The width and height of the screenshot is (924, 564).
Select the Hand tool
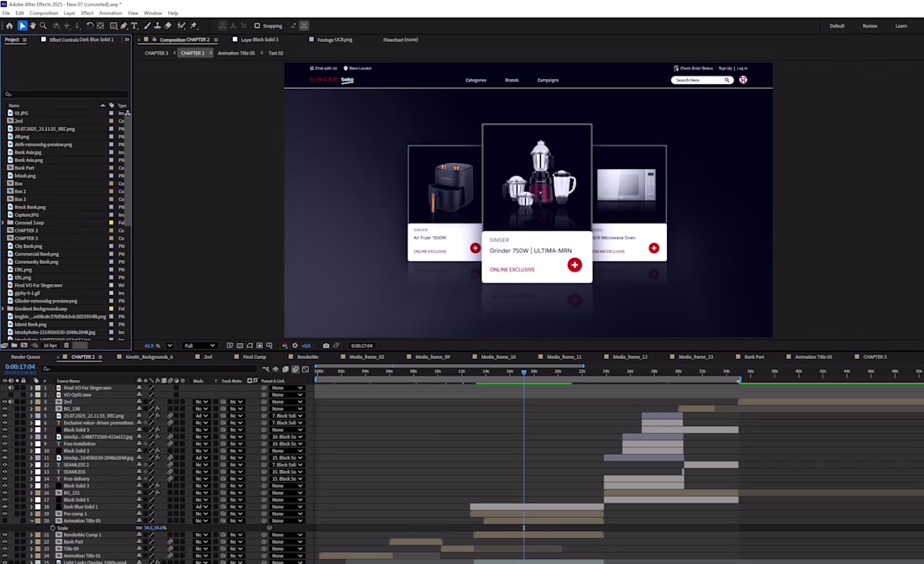pyautogui.click(x=33, y=26)
